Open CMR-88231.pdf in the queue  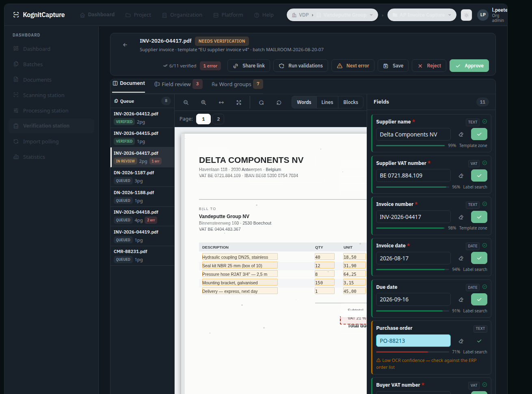[142, 255]
